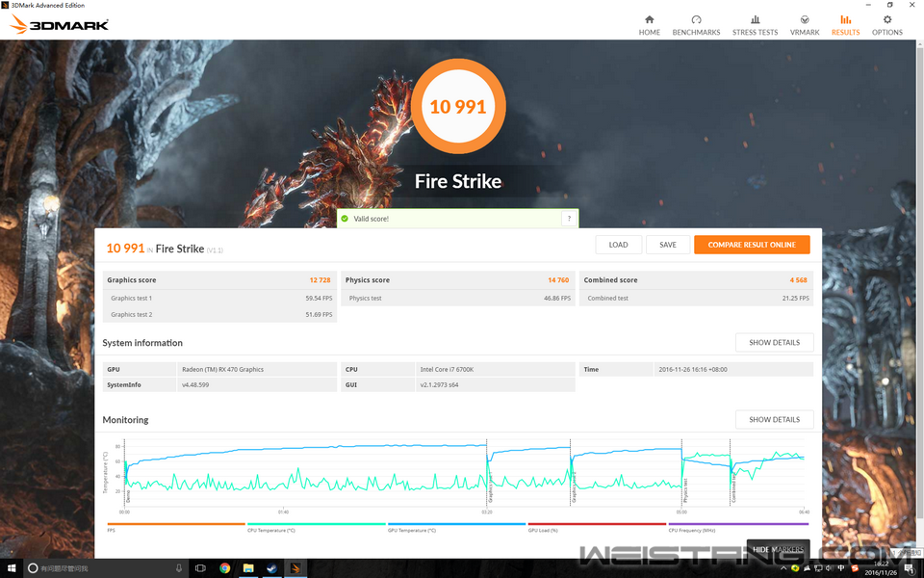Image resolution: width=924 pixels, height=578 pixels.
Task: Switch to the Results tab
Action: (x=845, y=25)
